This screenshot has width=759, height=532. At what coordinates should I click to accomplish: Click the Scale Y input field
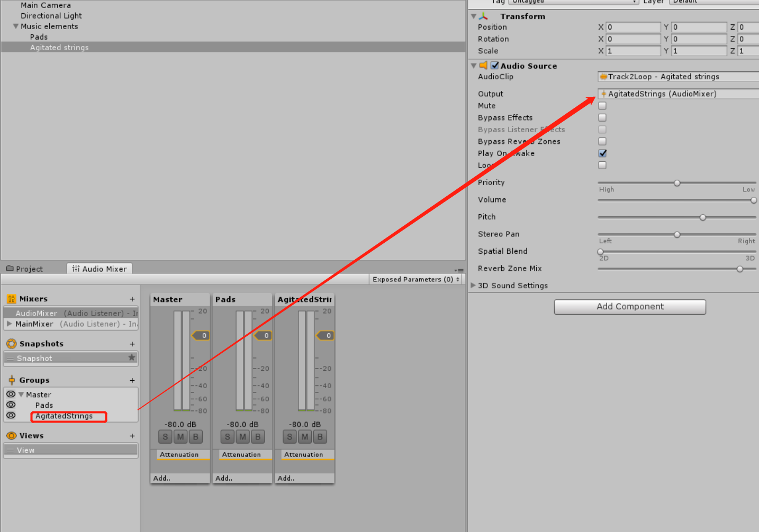click(699, 51)
